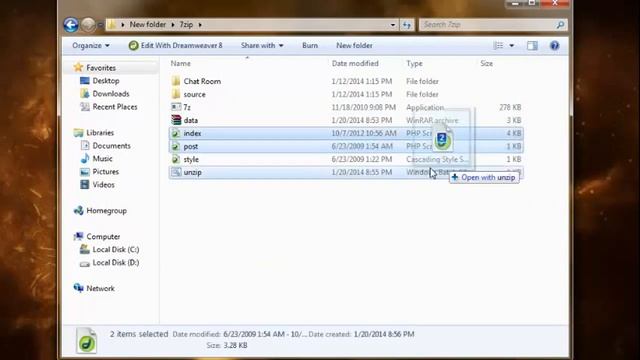Open Desktop in Favorites

[x=106, y=81]
